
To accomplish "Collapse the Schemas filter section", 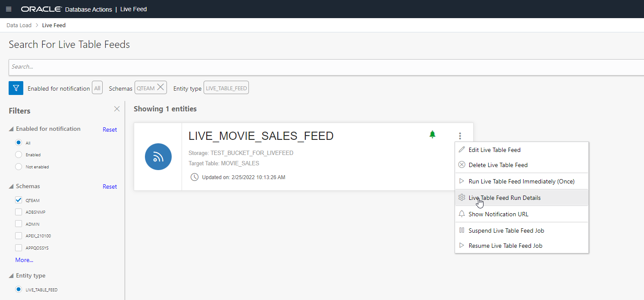I will tap(11, 186).
